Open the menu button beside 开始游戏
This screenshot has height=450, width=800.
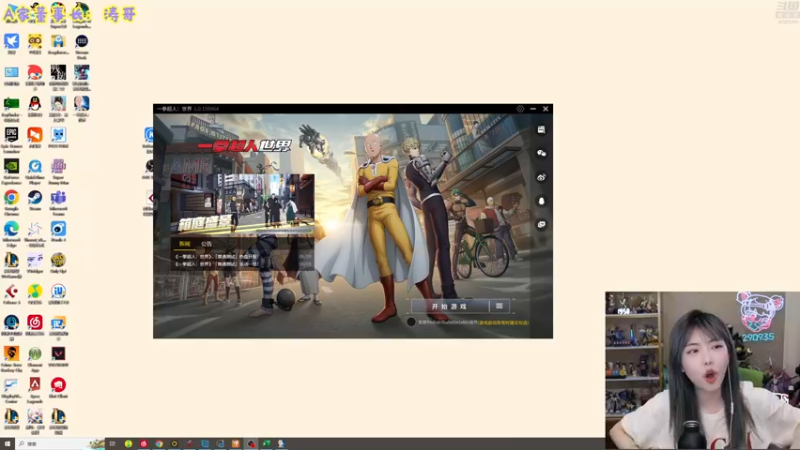click(x=499, y=306)
